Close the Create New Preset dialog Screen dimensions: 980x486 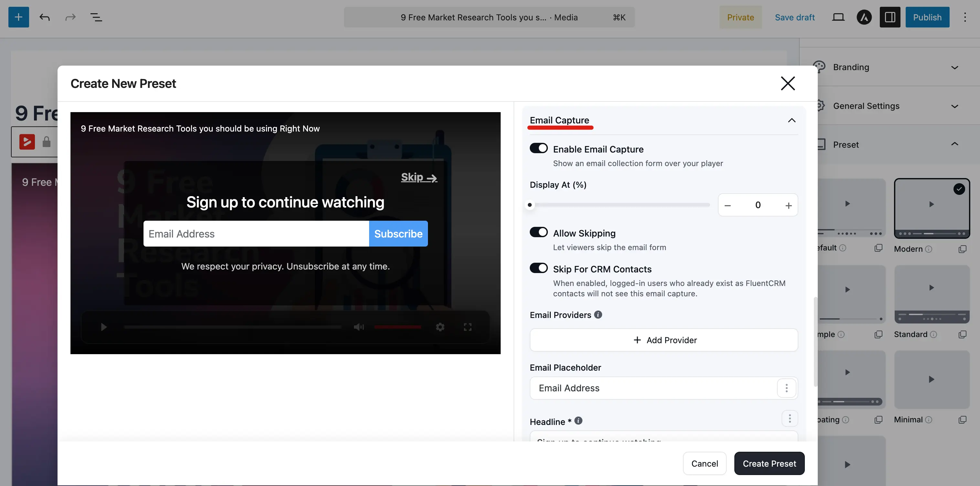[787, 83]
